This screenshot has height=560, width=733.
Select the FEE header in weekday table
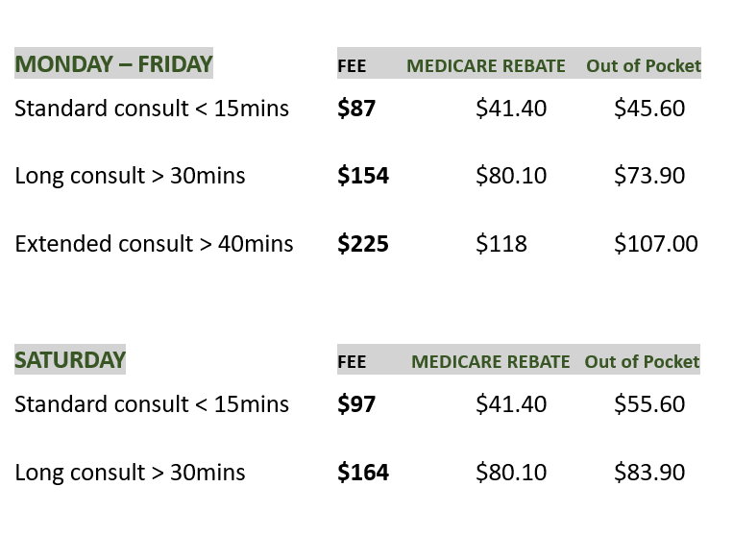point(353,66)
